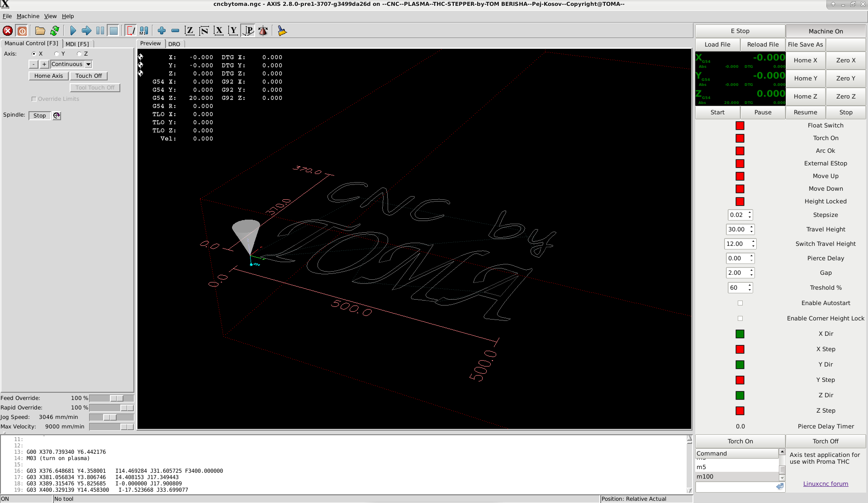Toggle skip lines with slash icon
The width and height of the screenshot is (868, 503).
131,31
